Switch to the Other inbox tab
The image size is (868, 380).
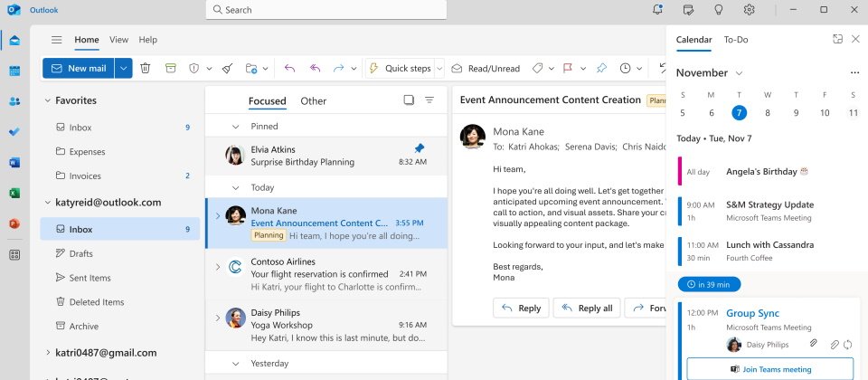click(x=313, y=101)
